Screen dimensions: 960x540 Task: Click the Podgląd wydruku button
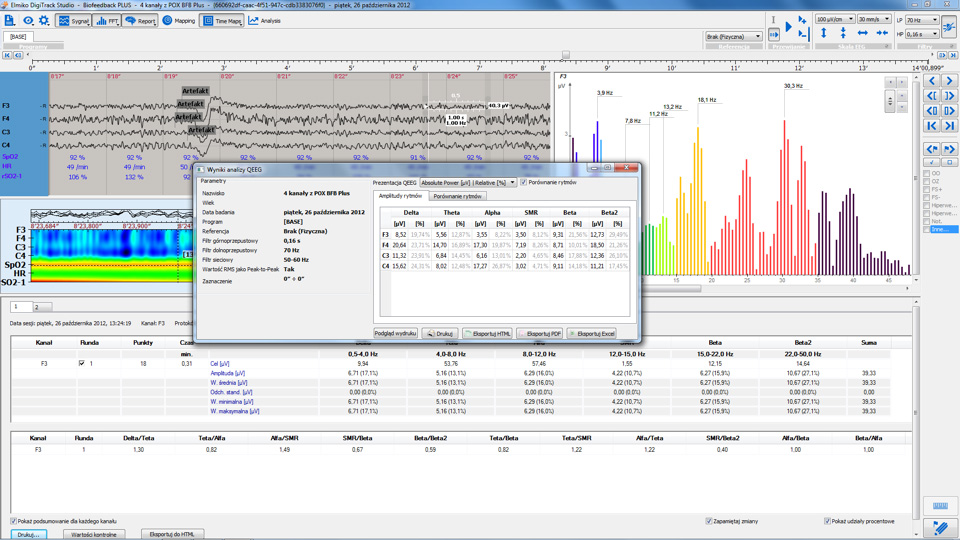click(x=396, y=334)
